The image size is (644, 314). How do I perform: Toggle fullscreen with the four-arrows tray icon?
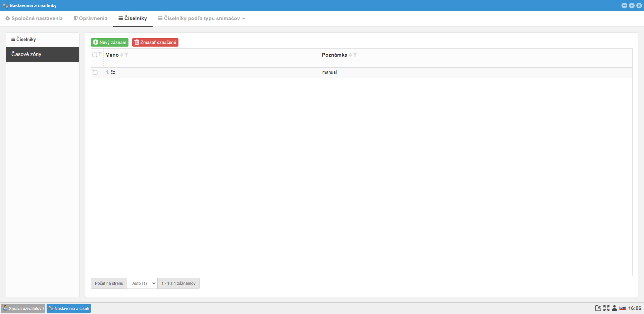pyautogui.click(x=606, y=308)
